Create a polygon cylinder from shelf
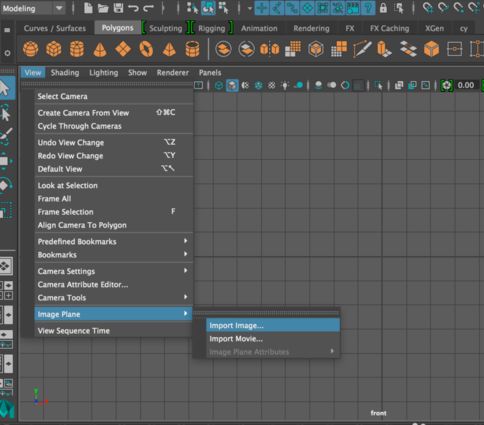Screen dimensions: 484x425 point(77,49)
